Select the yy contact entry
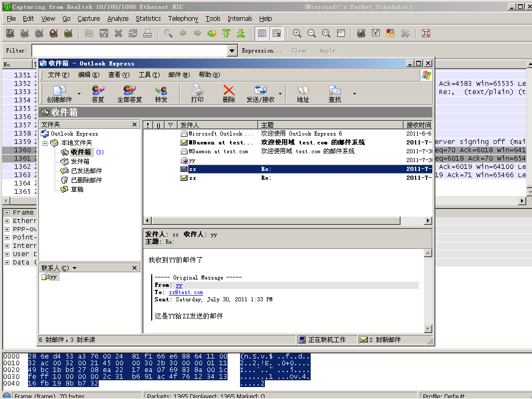532x399 pixels. 50,277
